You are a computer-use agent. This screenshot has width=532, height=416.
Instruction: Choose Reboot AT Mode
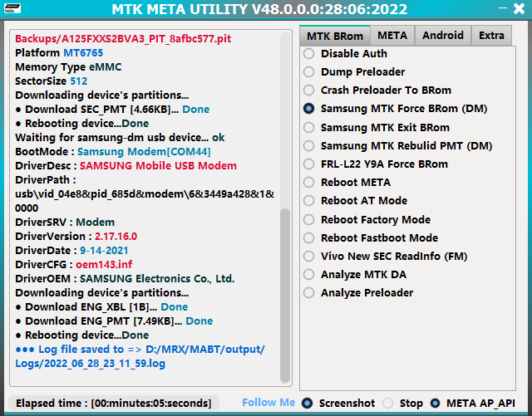[355, 201]
